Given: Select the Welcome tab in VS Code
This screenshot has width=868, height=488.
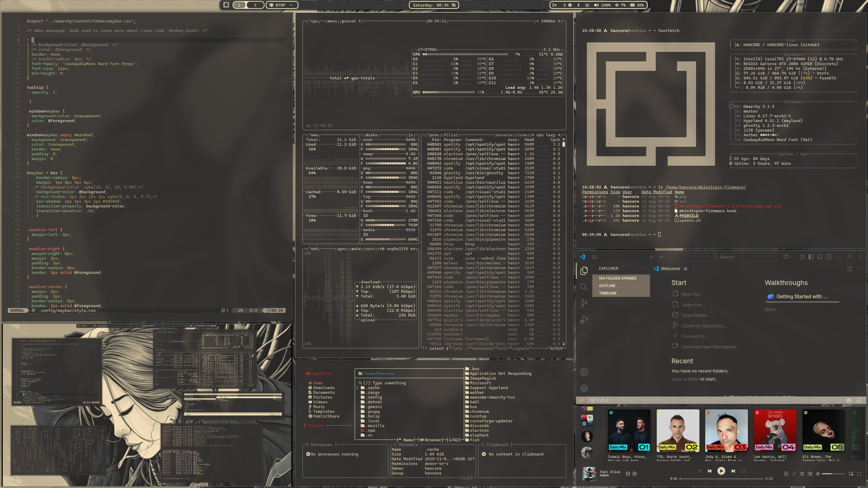Looking at the screenshot, I should pos(670,269).
